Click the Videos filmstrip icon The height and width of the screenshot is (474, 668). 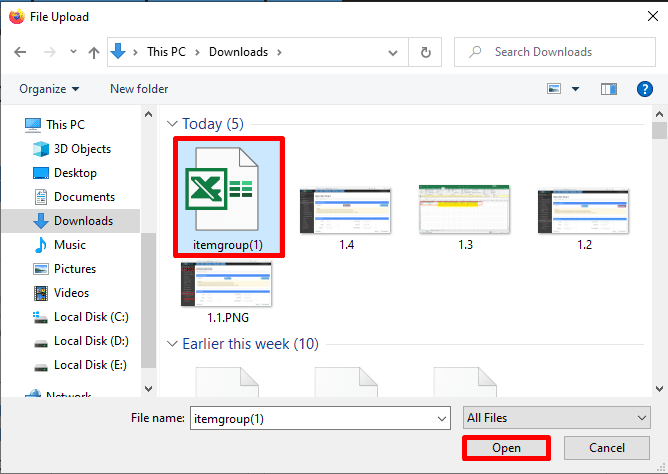point(41,293)
